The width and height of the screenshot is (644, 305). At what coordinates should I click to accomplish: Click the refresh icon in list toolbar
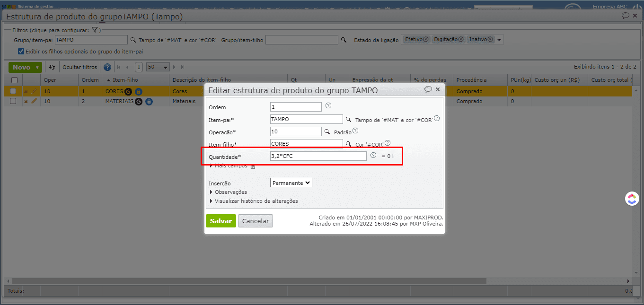coord(52,67)
